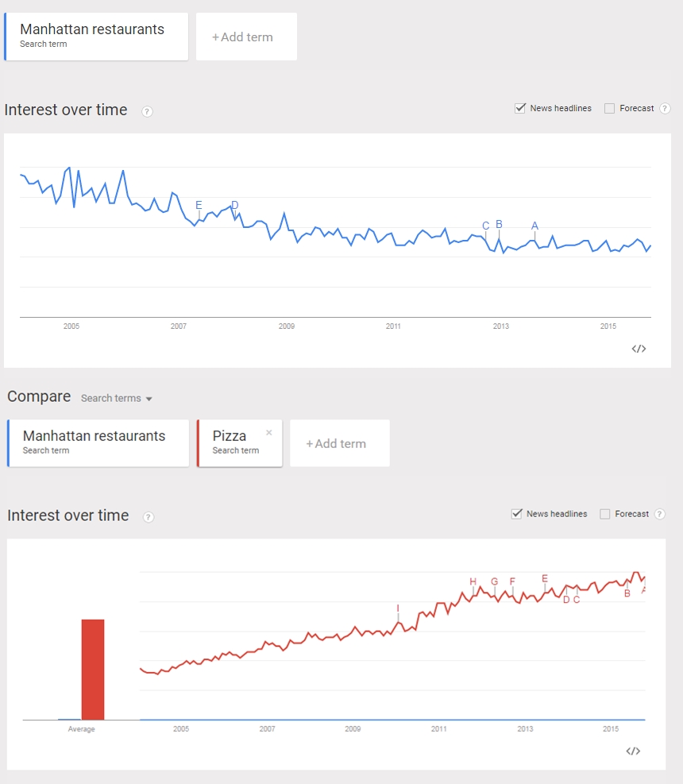
Task: Enable Forecast checkbox on bottom chart
Action: (x=605, y=514)
